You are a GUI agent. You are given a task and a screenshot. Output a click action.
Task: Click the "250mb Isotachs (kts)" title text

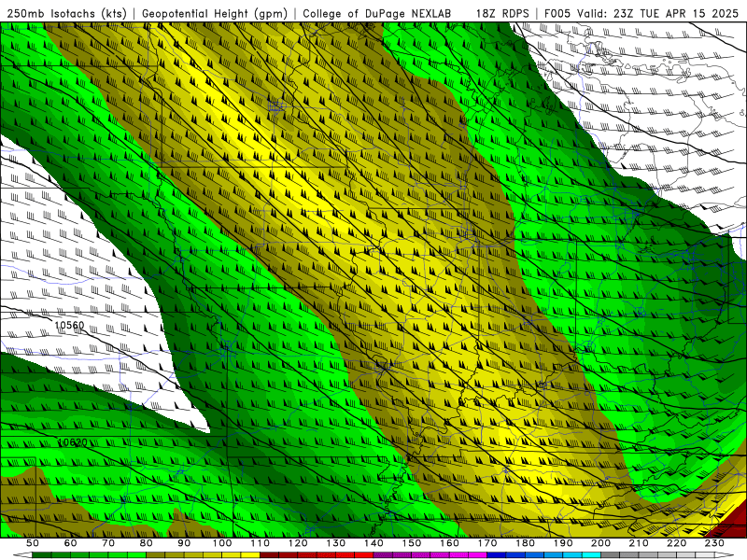pyautogui.click(x=67, y=13)
